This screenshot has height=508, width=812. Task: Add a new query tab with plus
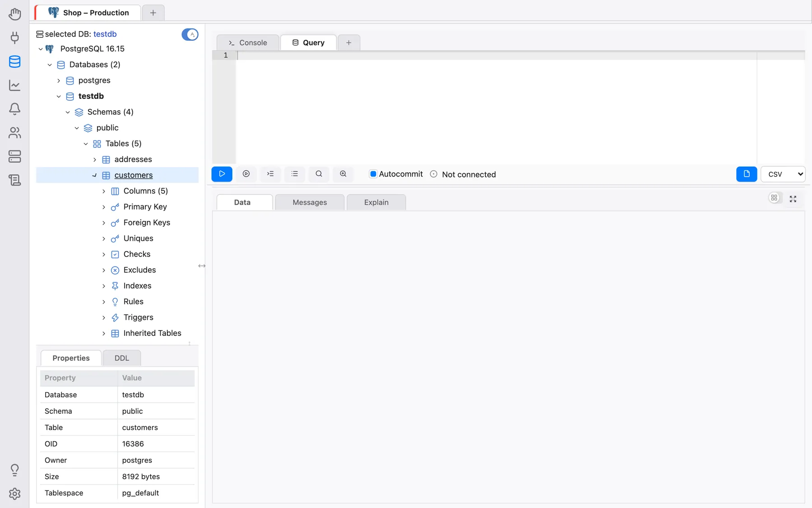pos(349,42)
